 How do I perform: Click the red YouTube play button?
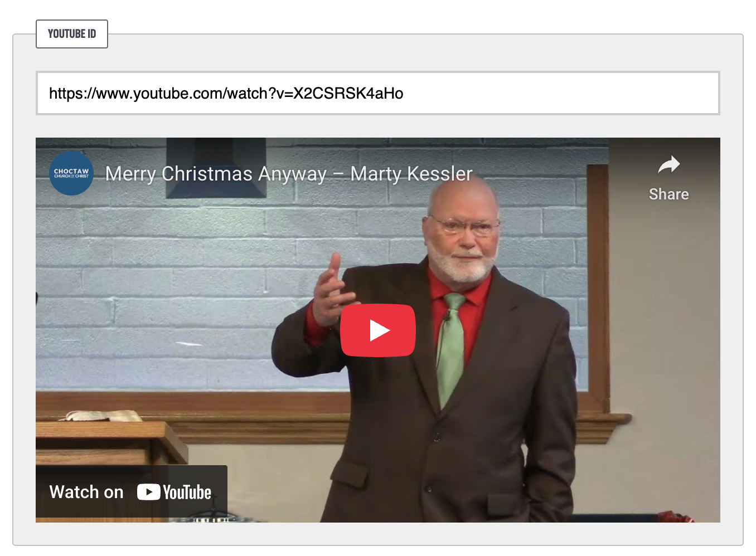[378, 330]
